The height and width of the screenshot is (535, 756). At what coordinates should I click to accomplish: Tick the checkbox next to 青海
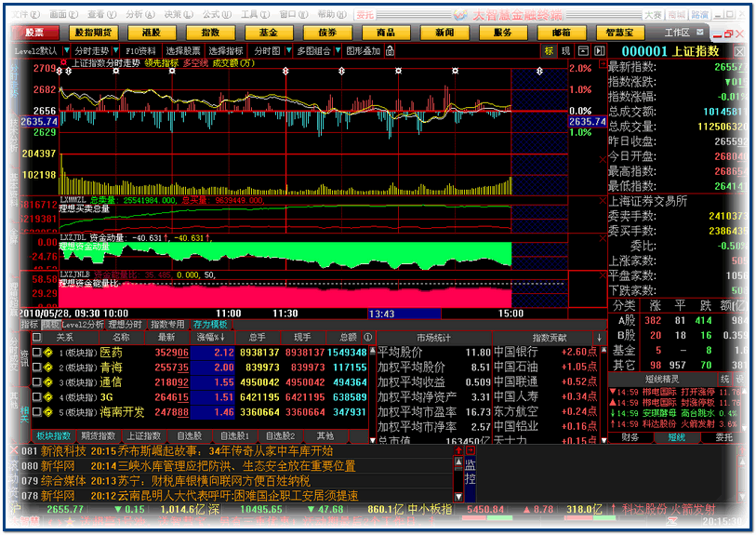coord(37,368)
